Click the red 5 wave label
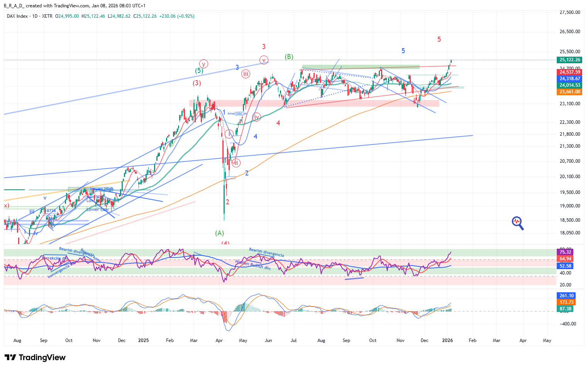This screenshot has height=369, width=588. point(439,39)
